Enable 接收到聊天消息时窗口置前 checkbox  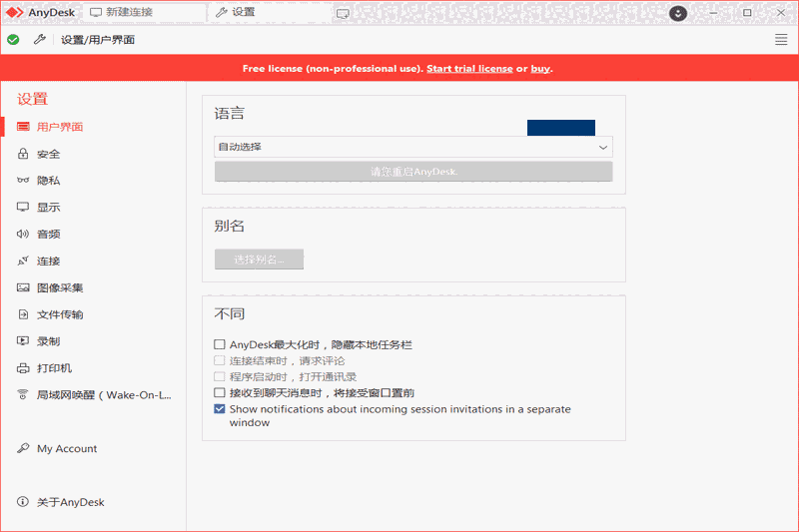(220, 392)
